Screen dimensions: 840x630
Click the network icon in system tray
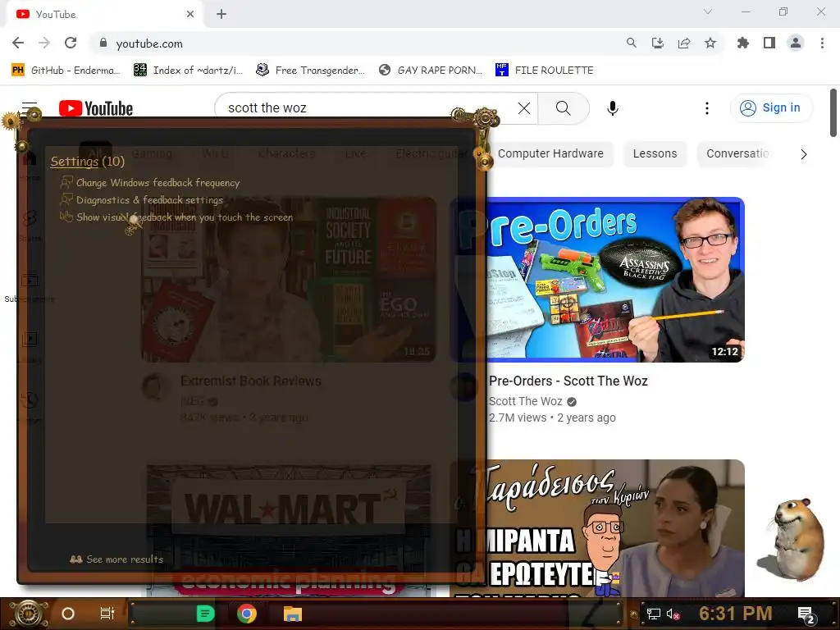click(x=654, y=614)
